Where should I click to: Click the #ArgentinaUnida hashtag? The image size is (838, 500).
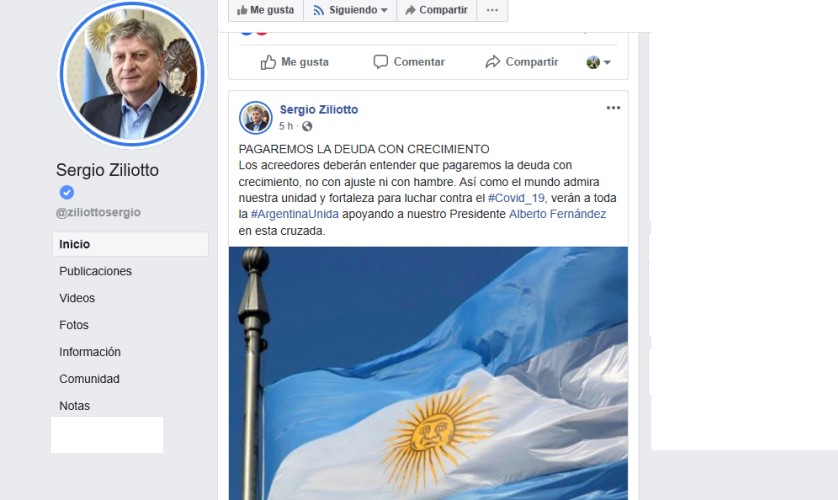(294, 214)
